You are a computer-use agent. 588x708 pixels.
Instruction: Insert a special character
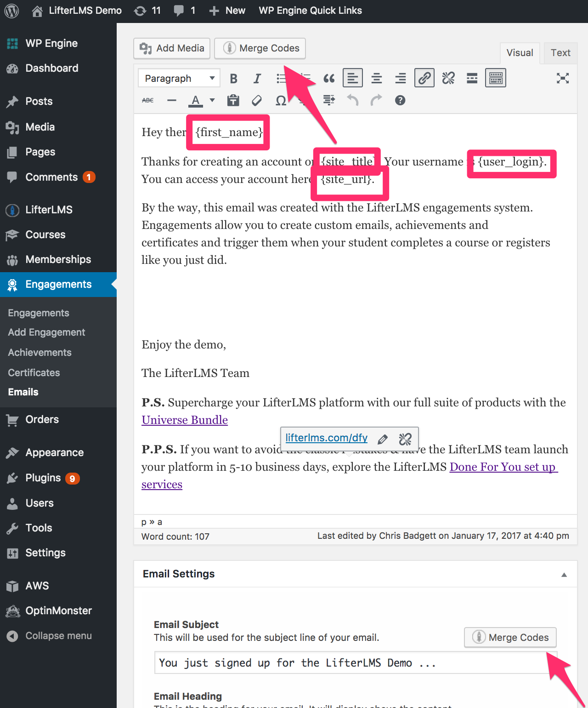[x=281, y=100]
